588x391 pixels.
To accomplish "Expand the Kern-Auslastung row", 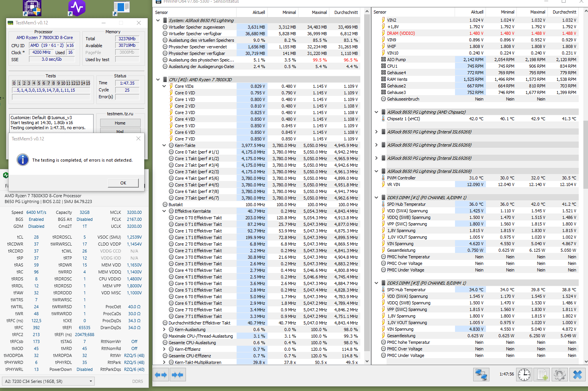I will coord(164,330).
